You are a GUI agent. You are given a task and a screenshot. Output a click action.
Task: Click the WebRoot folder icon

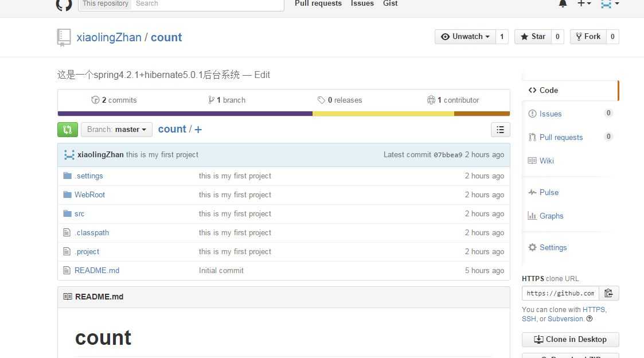(x=67, y=195)
